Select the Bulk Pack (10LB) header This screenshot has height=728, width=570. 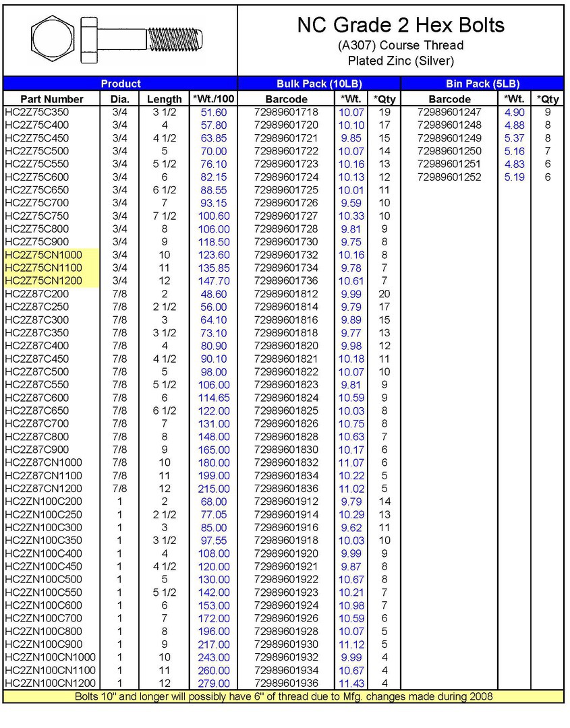tap(319, 84)
